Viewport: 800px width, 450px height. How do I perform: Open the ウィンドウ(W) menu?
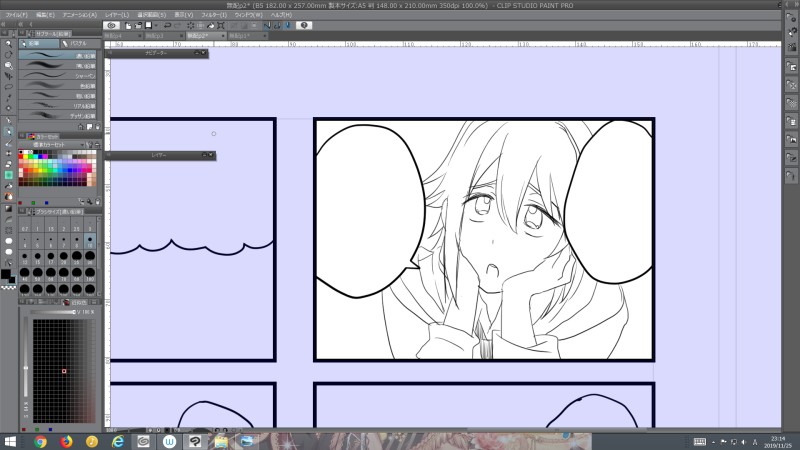(248, 15)
